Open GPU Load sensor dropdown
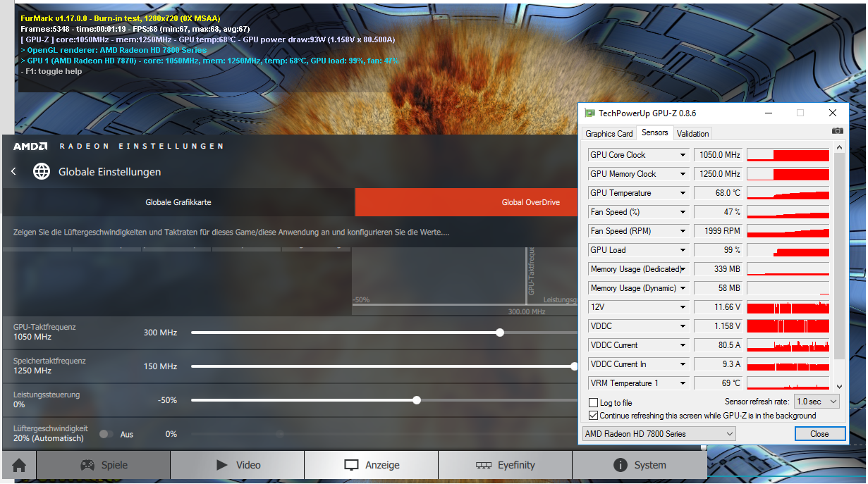 pos(683,250)
